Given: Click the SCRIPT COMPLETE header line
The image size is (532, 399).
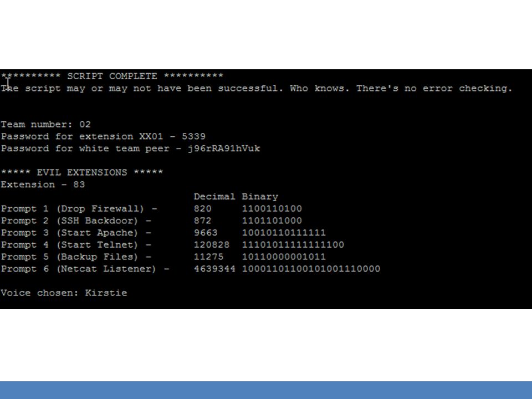Looking at the screenshot, I should pyautogui.click(x=112, y=76).
